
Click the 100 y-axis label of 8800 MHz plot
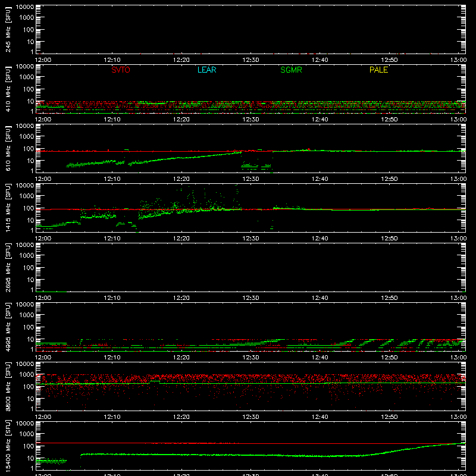(29, 387)
